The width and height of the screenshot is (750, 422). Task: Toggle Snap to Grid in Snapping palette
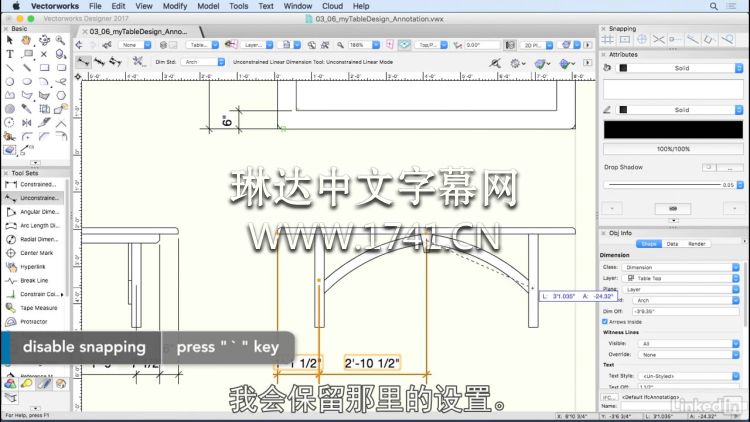point(608,39)
